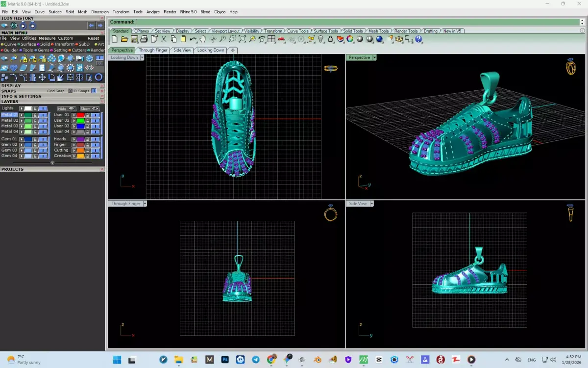The width and height of the screenshot is (588, 368).
Task: Open the Curve menu in menu bar
Action: pyautogui.click(x=39, y=12)
